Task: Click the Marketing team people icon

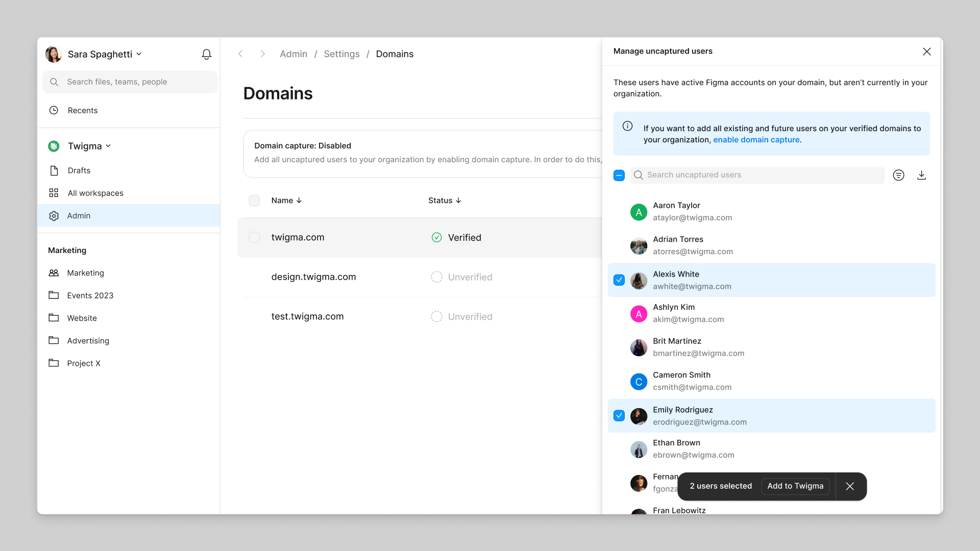Action: point(54,272)
